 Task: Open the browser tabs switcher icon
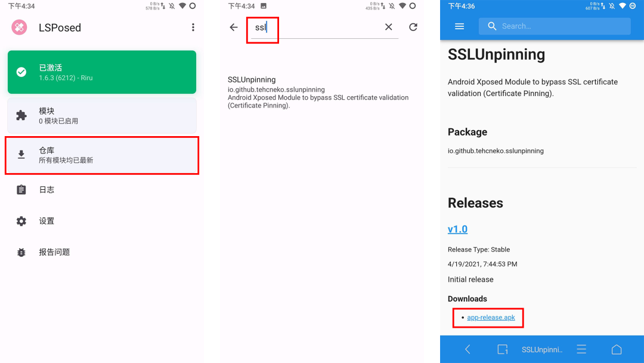(x=503, y=349)
